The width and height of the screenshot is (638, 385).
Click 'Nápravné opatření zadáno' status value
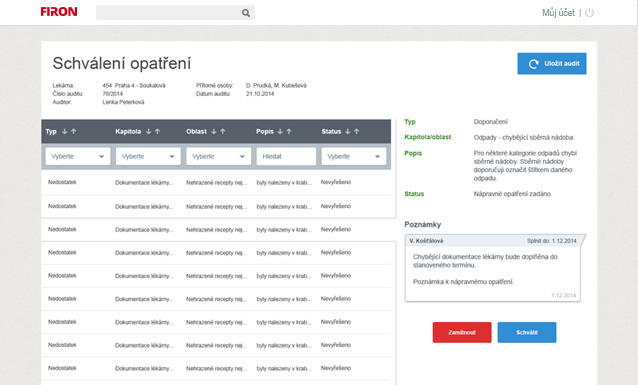point(512,194)
